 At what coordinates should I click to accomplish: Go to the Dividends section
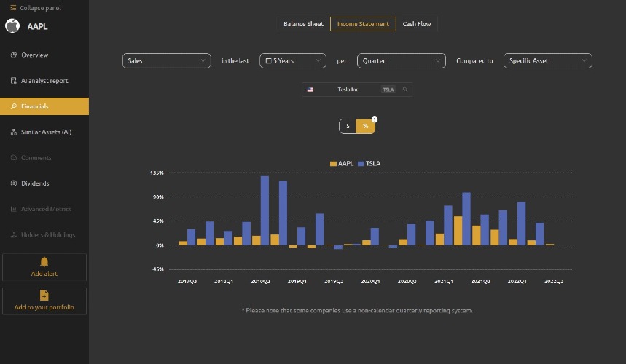(x=44, y=183)
